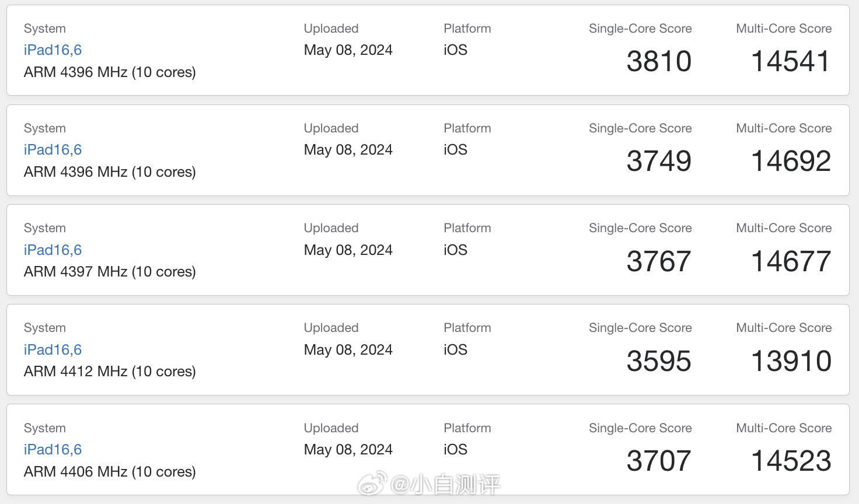This screenshot has height=504, width=859.
Task: Click the single-core score 3595
Action: coord(659,361)
